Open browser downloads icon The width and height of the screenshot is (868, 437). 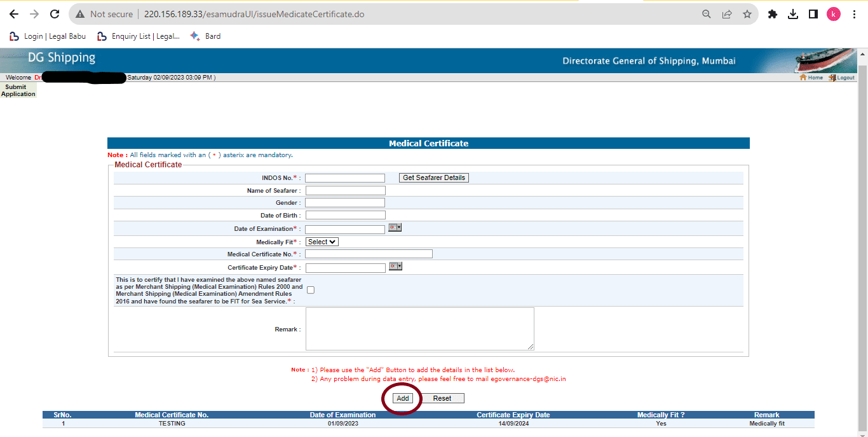[x=793, y=14]
